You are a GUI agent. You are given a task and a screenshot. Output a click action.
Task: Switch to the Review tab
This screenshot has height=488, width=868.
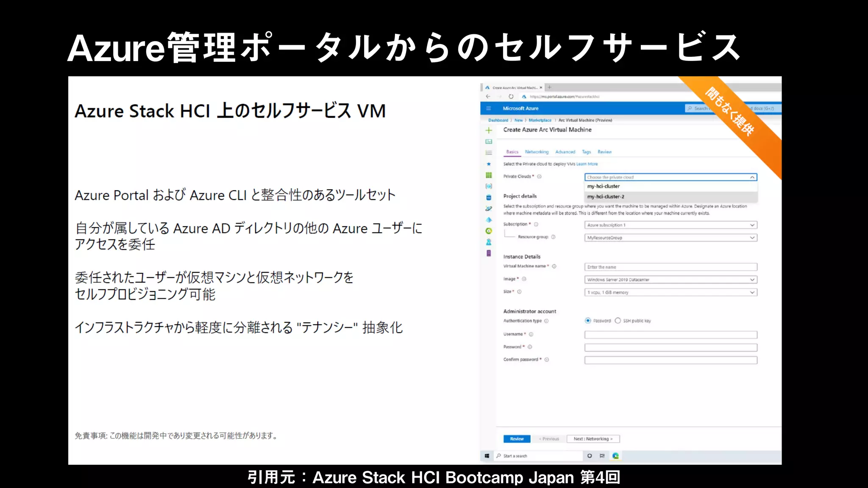coord(605,152)
